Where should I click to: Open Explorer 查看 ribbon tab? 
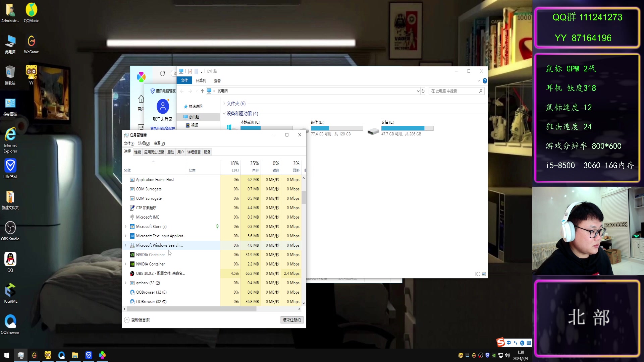tap(217, 81)
